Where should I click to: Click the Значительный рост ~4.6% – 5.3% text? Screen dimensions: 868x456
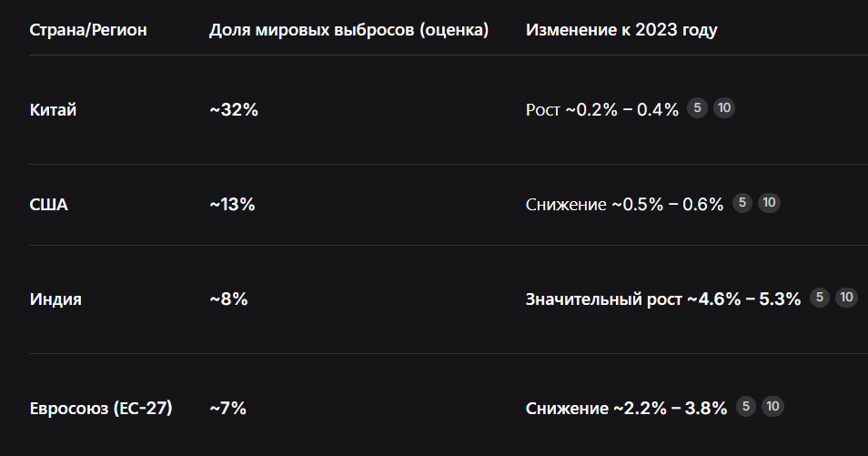point(663,299)
